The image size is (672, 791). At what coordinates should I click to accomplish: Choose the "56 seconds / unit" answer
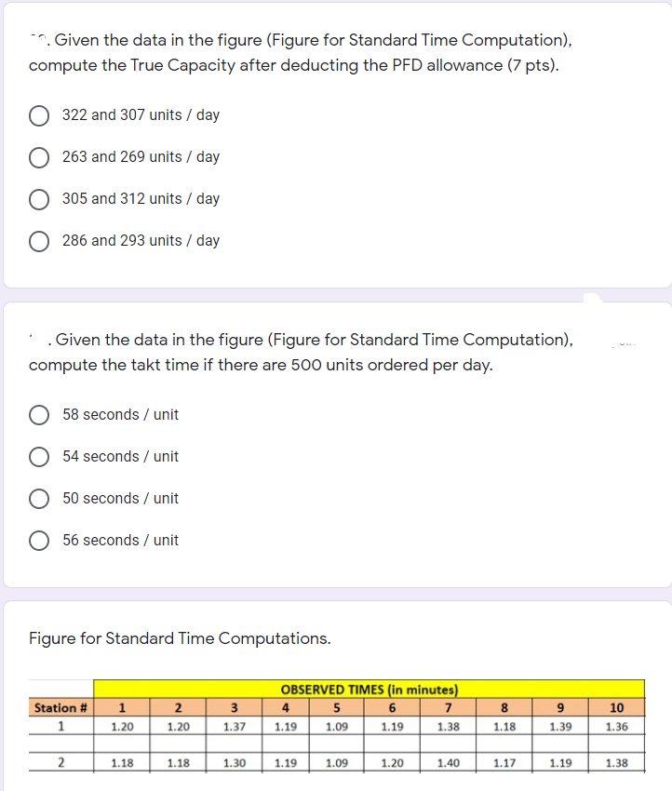click(39, 541)
